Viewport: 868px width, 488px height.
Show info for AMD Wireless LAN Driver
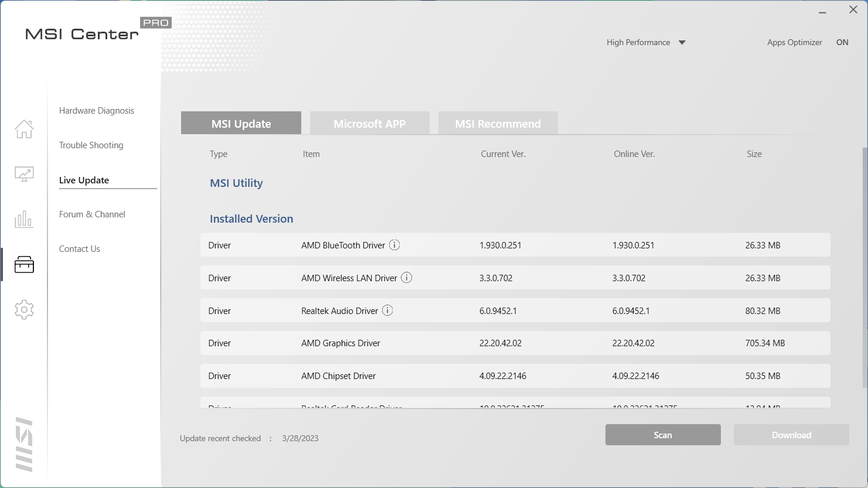pos(407,278)
